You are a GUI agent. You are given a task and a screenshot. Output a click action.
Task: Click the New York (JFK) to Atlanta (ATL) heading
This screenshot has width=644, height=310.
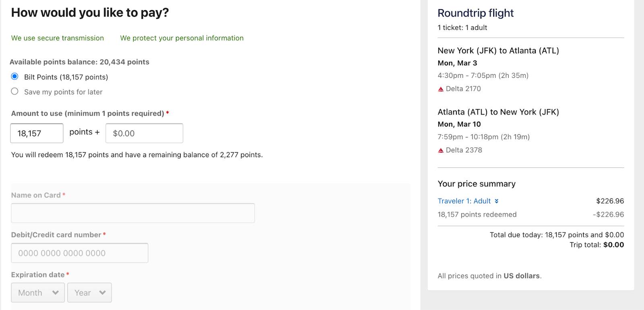[498, 51]
